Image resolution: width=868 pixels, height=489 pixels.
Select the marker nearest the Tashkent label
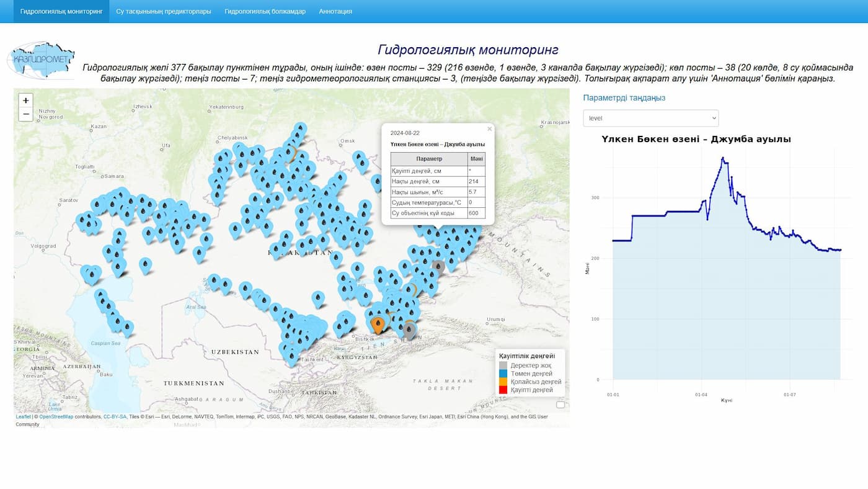(292, 357)
